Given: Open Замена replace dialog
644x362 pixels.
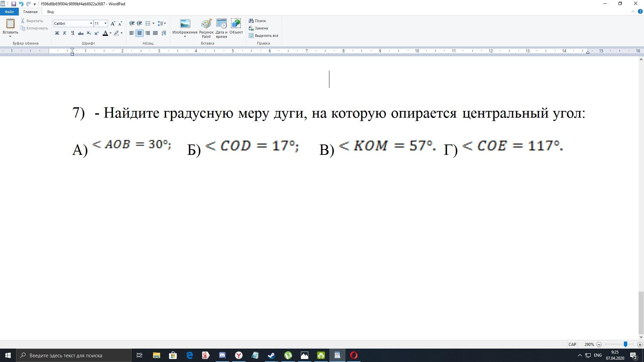Looking at the screenshot, I should click(x=258, y=28).
